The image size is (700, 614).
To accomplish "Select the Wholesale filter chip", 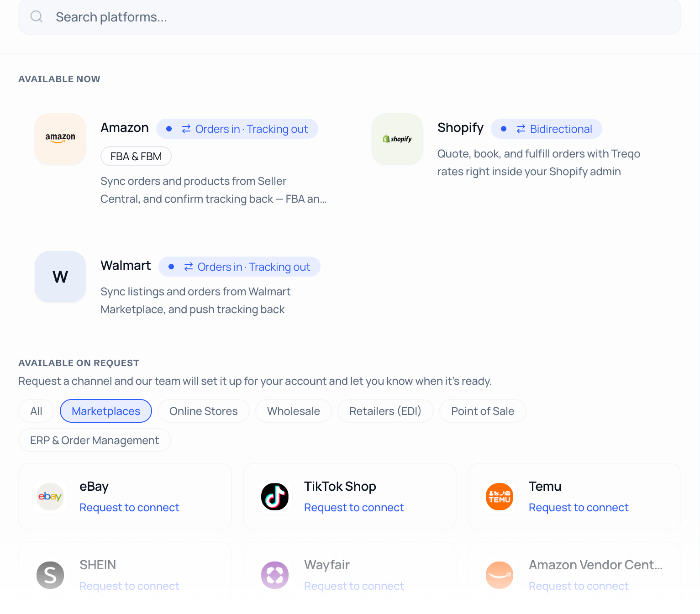I will (294, 411).
